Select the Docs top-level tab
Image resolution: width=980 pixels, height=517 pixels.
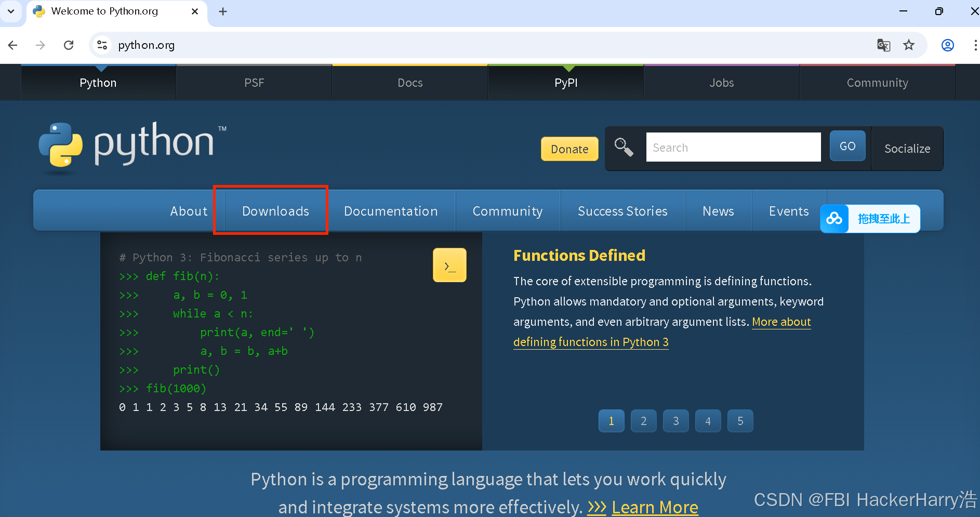(410, 83)
